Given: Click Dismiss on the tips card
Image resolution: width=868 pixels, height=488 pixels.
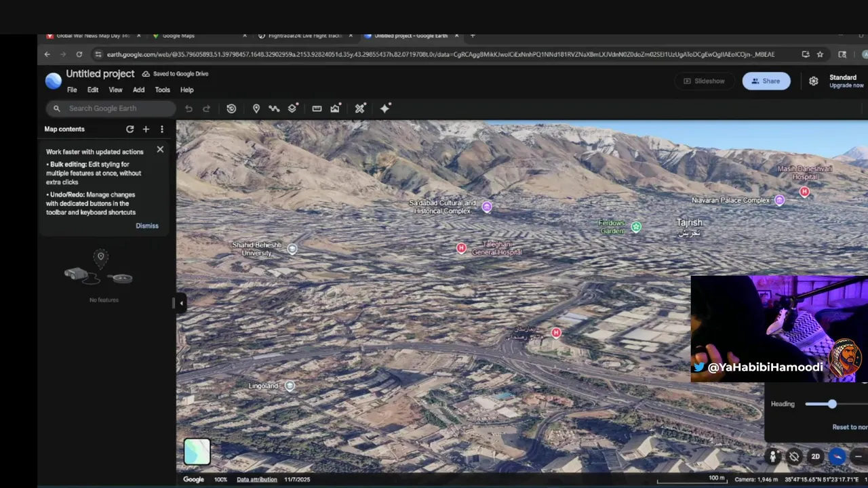Looking at the screenshot, I should pos(147,226).
